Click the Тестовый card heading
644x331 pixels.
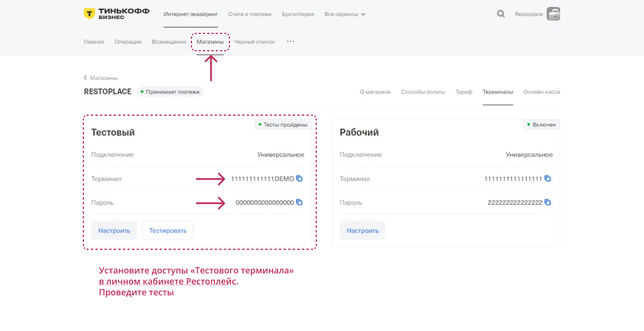tap(113, 132)
